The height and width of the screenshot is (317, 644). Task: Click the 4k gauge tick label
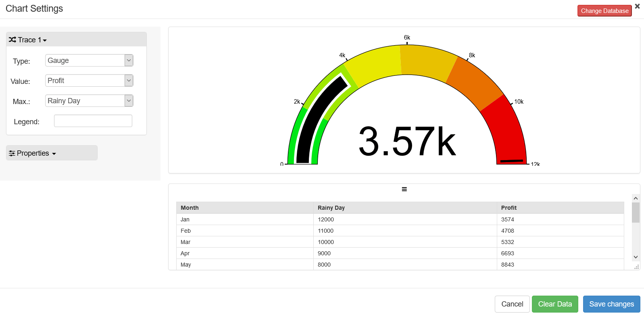pos(342,55)
